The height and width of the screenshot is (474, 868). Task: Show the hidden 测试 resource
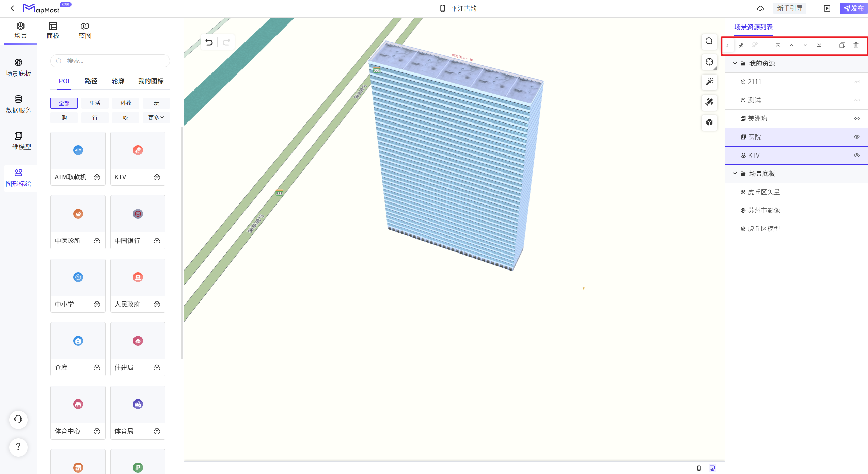[x=857, y=100]
